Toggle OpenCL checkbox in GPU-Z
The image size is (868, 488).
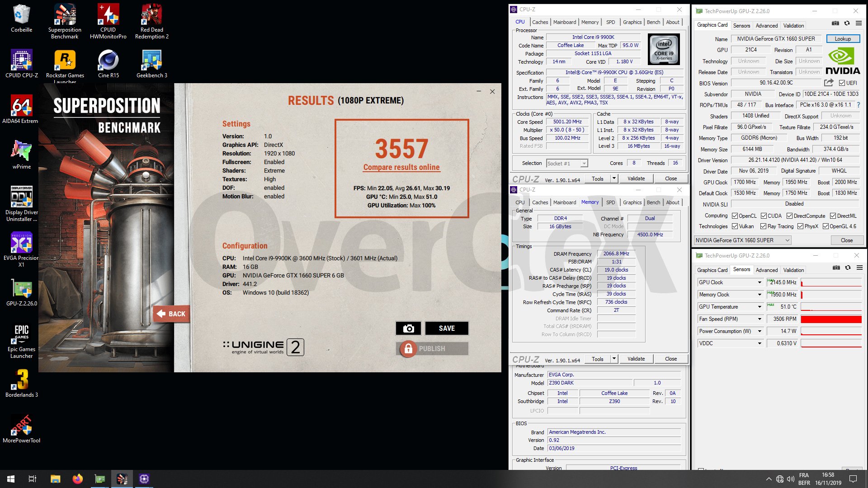(x=735, y=216)
